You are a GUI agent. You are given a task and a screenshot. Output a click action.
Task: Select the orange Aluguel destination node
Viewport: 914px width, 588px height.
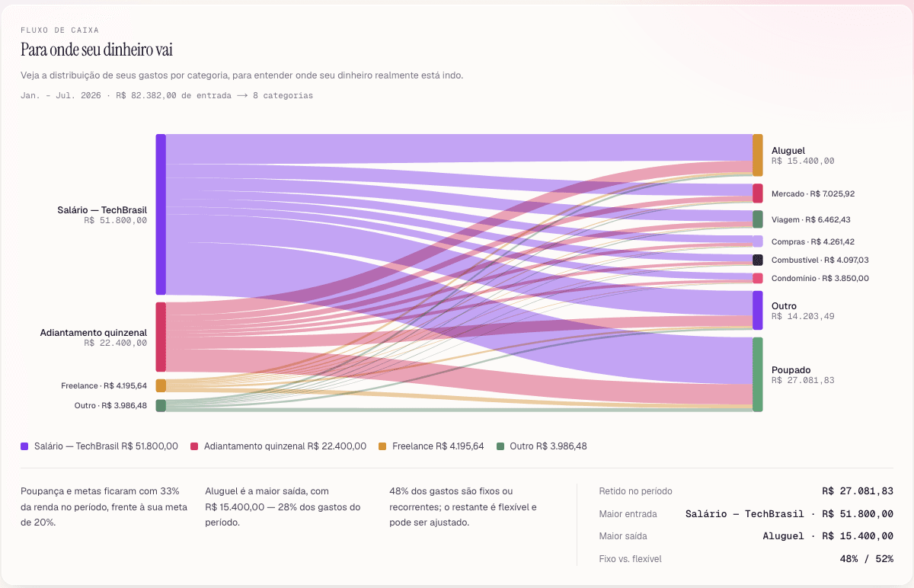coord(758,155)
